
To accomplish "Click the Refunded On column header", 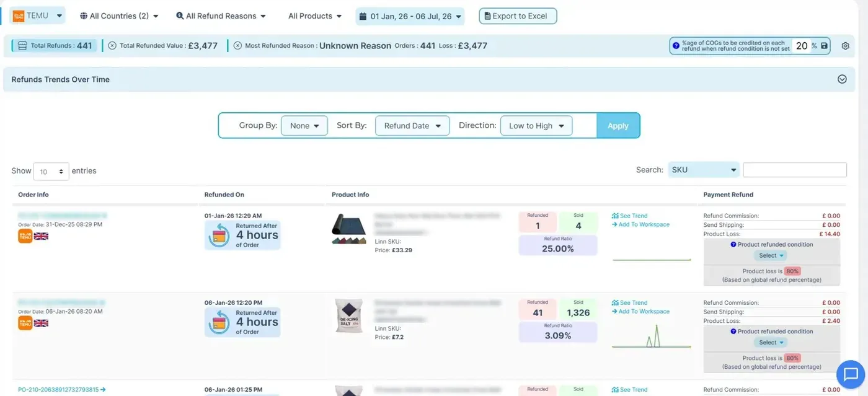I will (224, 195).
